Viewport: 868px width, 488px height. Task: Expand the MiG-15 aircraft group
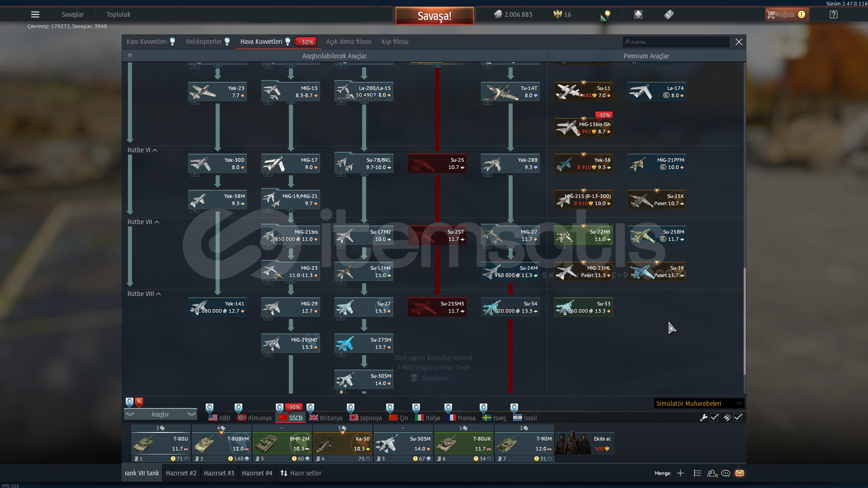coord(291,91)
